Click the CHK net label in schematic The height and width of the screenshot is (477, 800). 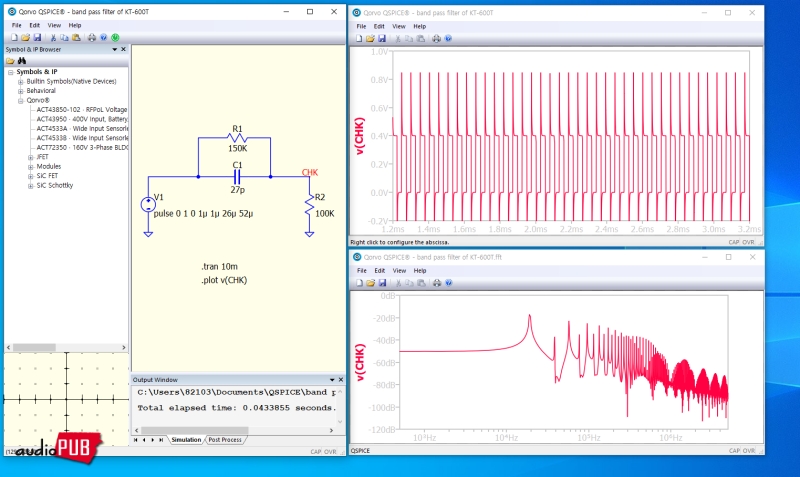(310, 172)
